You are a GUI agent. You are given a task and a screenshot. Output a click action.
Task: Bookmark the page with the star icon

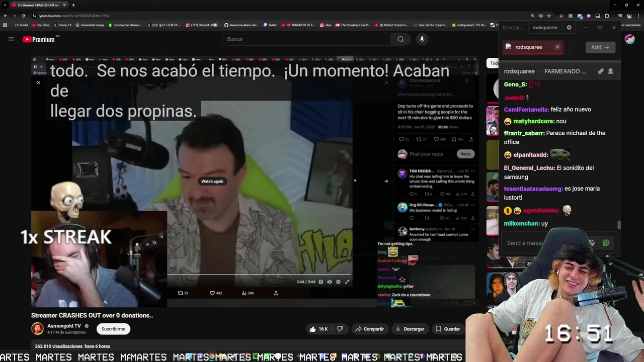tap(549, 16)
